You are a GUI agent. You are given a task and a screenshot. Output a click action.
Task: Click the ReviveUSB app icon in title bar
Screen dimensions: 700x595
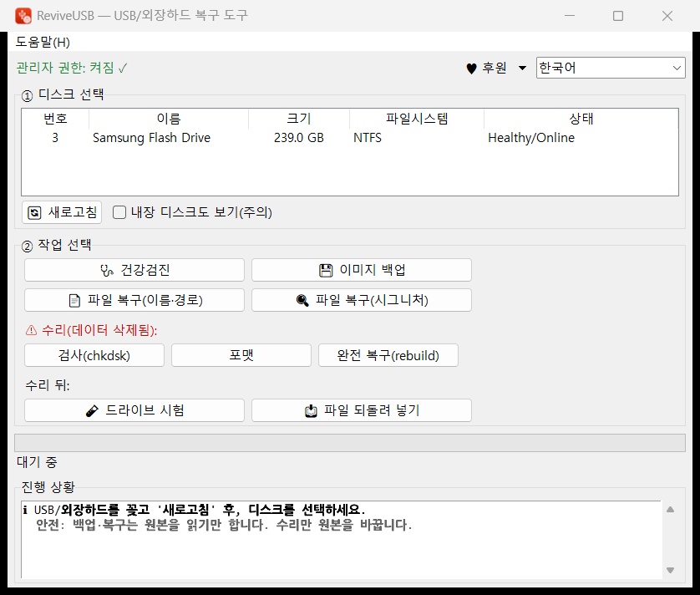pyautogui.click(x=23, y=16)
